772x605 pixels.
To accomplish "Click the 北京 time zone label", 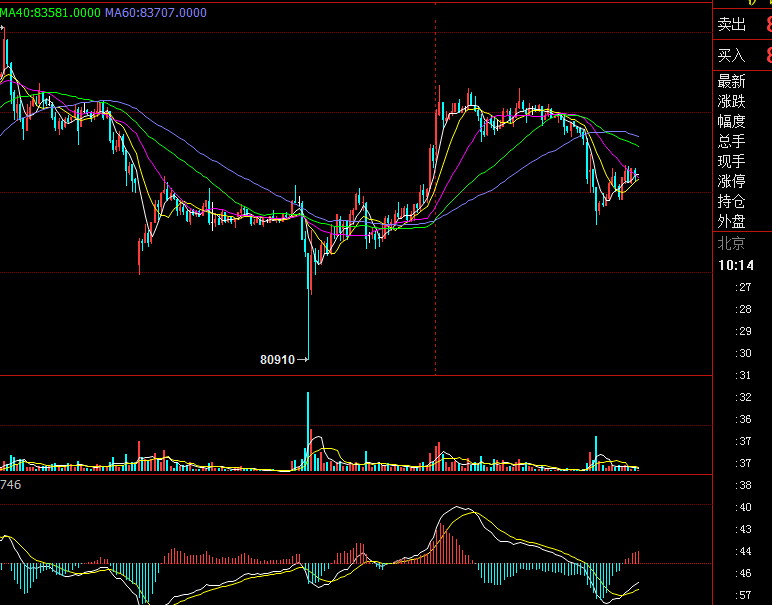I will pos(731,243).
